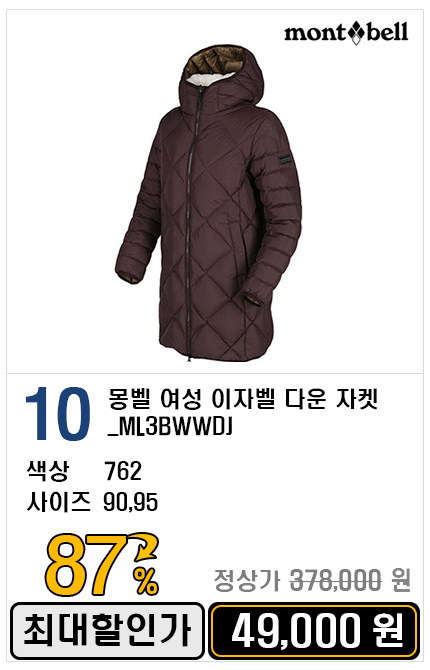Click the 사이즈 90,95 size info

coord(92,502)
